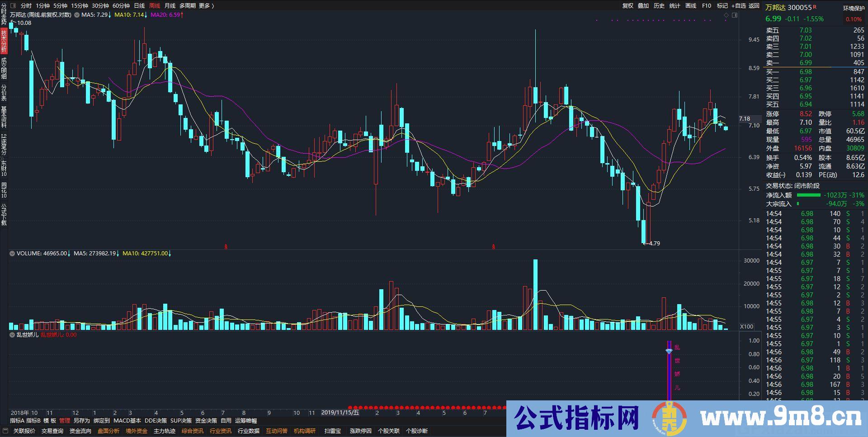
Task: Switch to 60分钟 period
Action: click(121, 6)
